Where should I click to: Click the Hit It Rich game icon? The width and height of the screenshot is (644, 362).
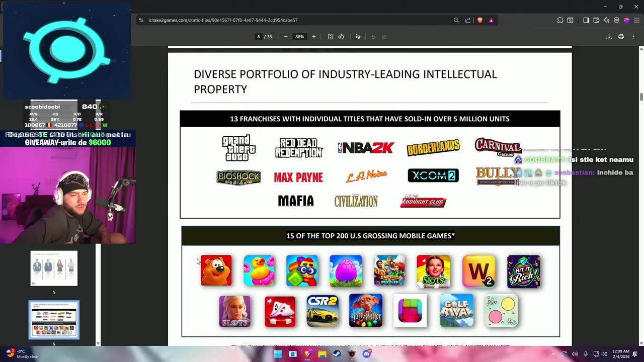point(524,271)
